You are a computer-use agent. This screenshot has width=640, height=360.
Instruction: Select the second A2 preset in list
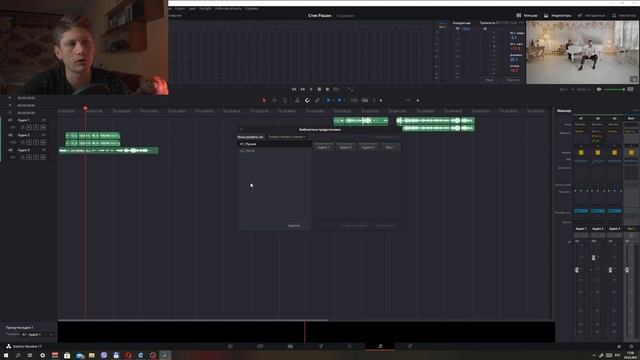274,151
